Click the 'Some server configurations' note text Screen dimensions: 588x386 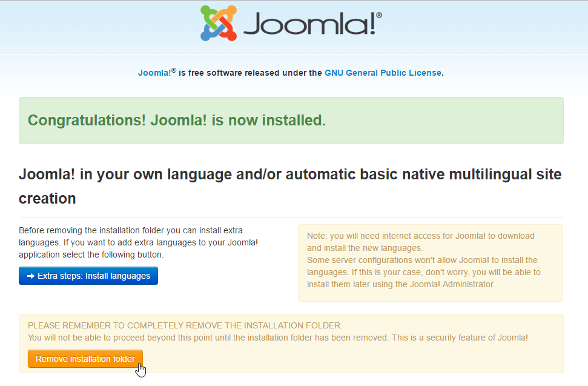click(424, 272)
